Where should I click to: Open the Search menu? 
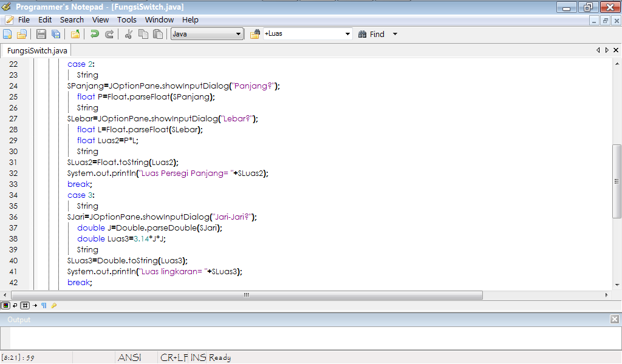72,20
